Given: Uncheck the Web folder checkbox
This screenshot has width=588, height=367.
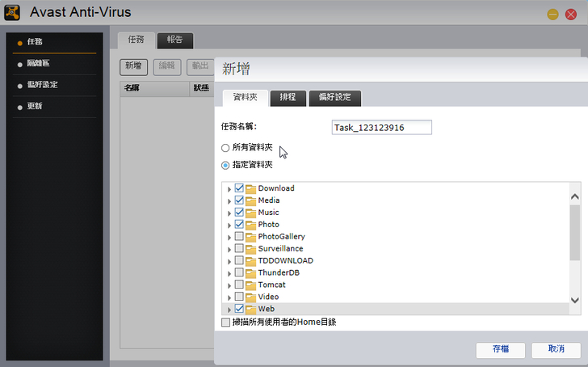Looking at the screenshot, I should 239,308.
